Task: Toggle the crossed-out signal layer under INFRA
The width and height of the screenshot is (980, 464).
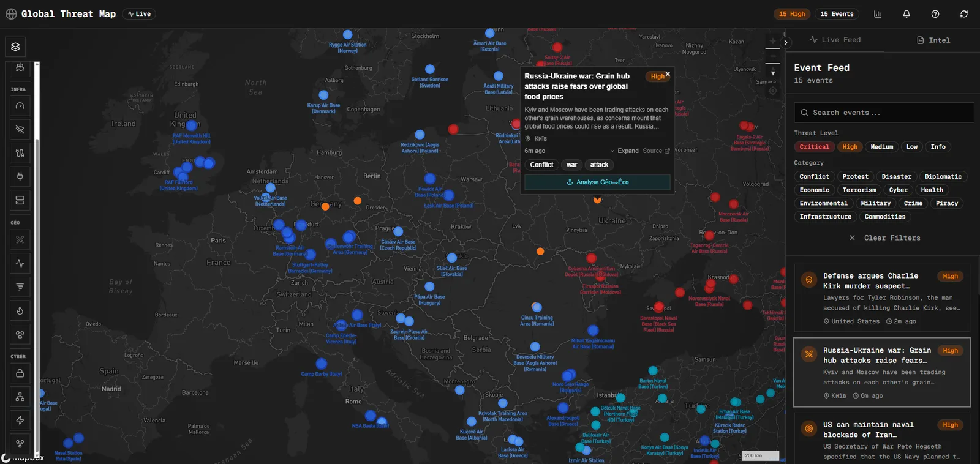Action: coord(20,129)
